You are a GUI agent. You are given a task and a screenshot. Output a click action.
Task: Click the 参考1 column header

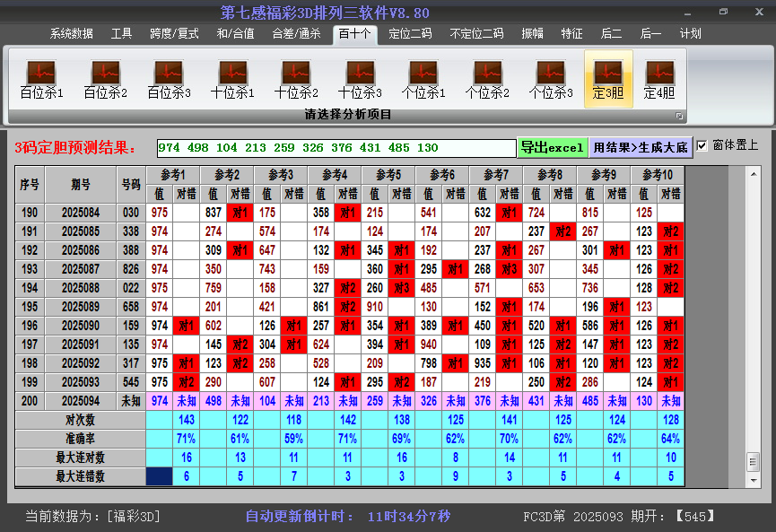point(173,175)
